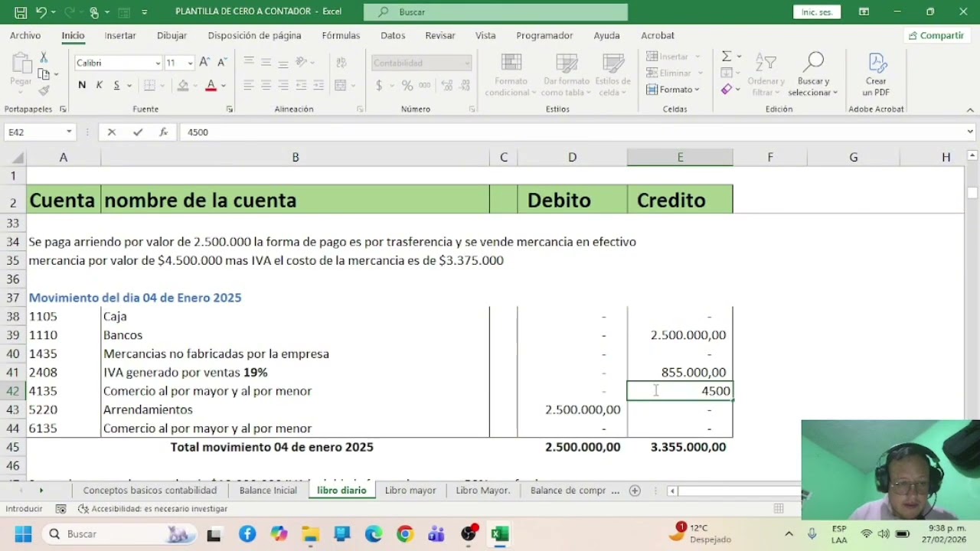This screenshot has height=551, width=980.
Task: Click the Insert Function fx icon
Action: pyautogui.click(x=163, y=132)
